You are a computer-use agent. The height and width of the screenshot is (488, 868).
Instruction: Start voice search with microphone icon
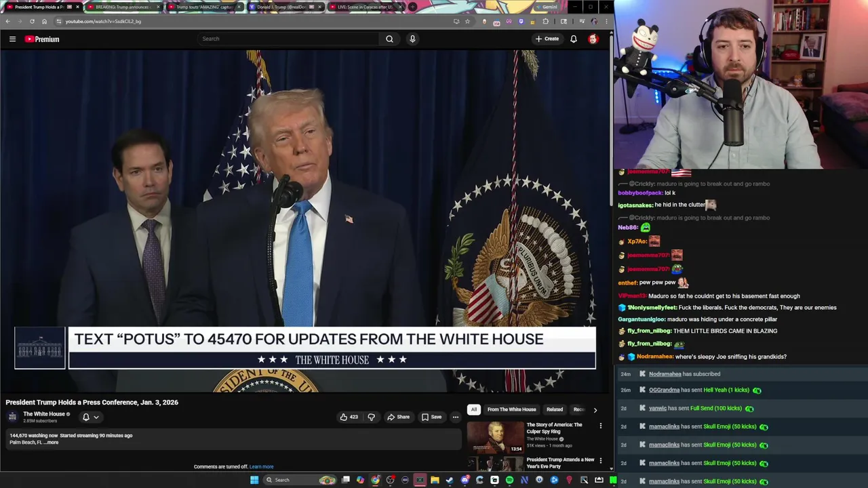coord(412,39)
